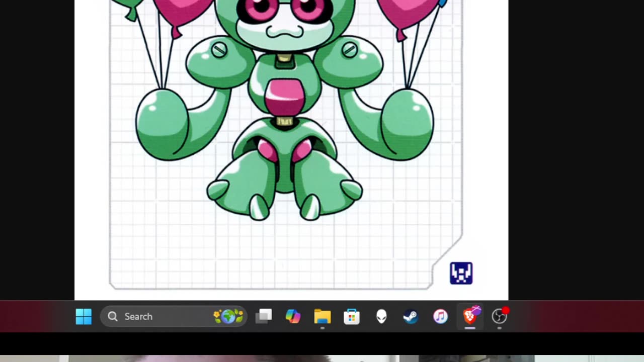Launch Copilot from the taskbar

pyautogui.click(x=293, y=316)
